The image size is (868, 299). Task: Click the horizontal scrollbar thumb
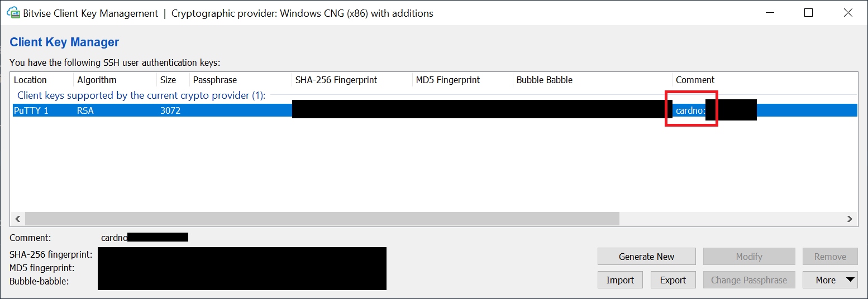[x=322, y=219]
